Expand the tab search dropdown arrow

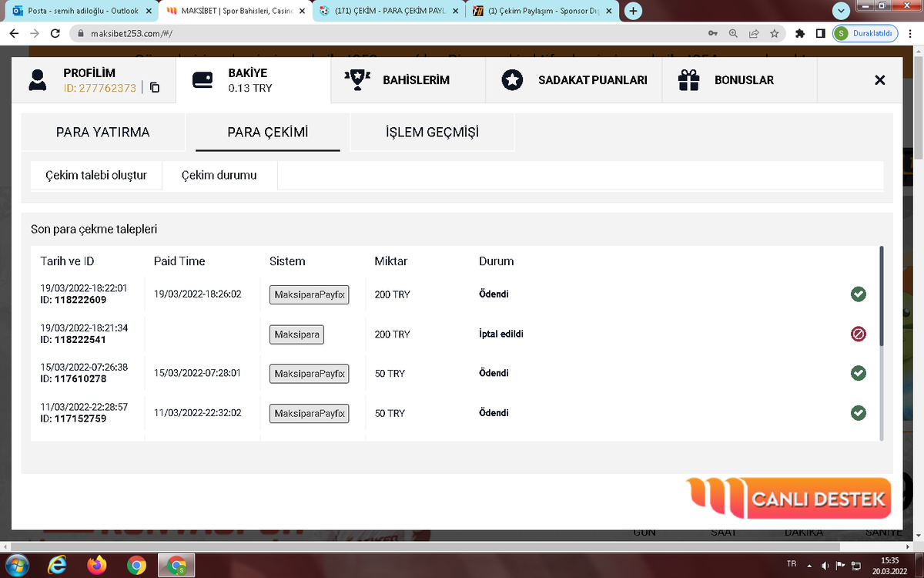[841, 11]
